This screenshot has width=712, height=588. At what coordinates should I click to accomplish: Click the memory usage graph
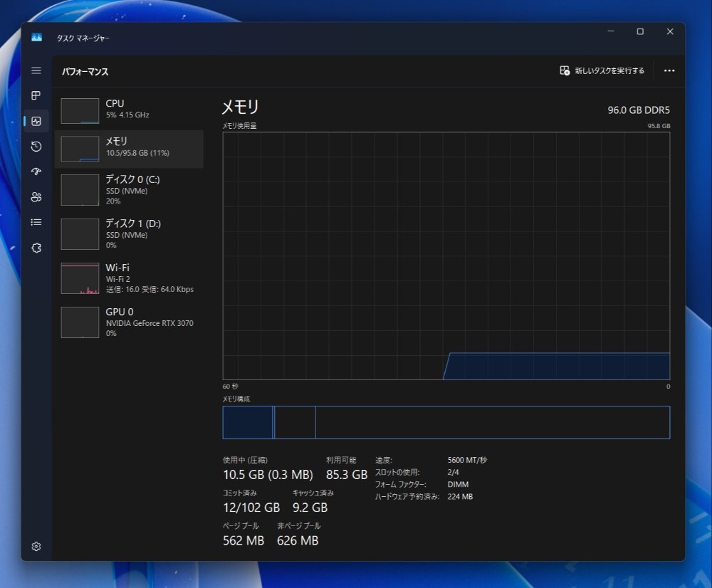click(x=446, y=256)
